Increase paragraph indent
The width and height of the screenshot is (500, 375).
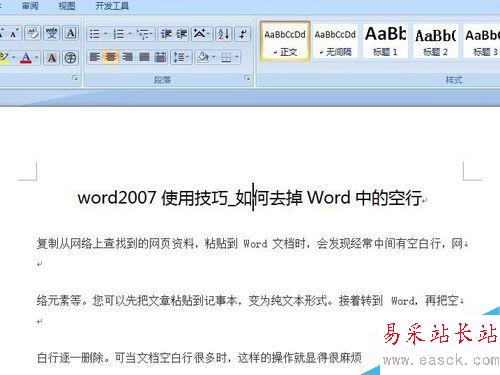coord(181,34)
